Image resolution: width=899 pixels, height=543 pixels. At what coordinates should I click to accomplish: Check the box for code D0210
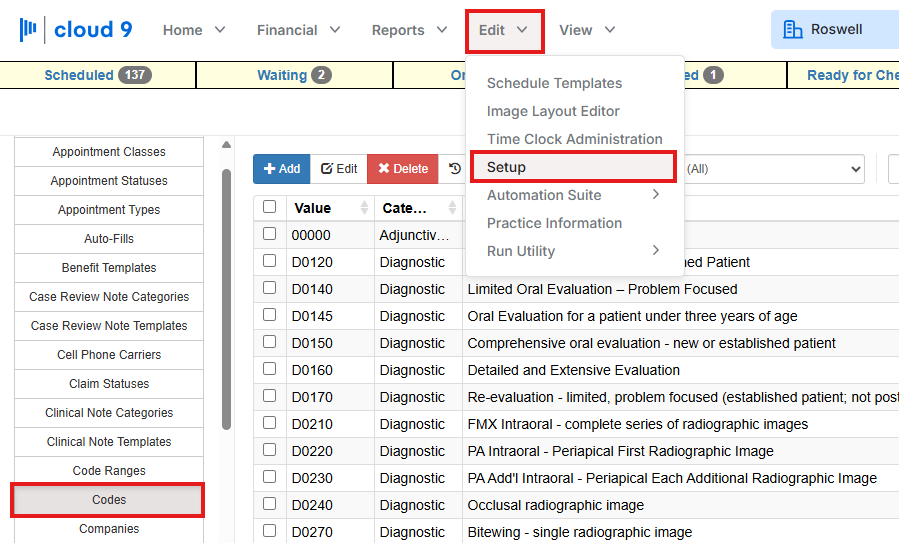(269, 422)
